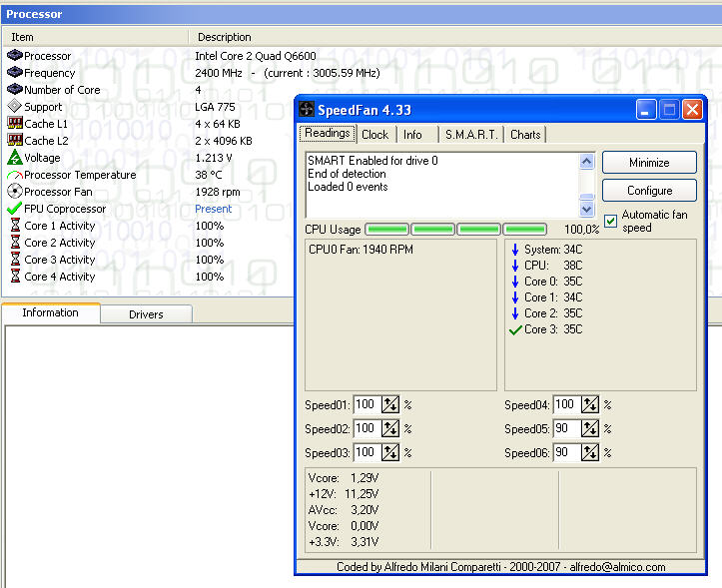Viewport: 722px width, 588px height.
Task: Click the FPU Coprocessor green checkmark icon
Action: pos(15,209)
